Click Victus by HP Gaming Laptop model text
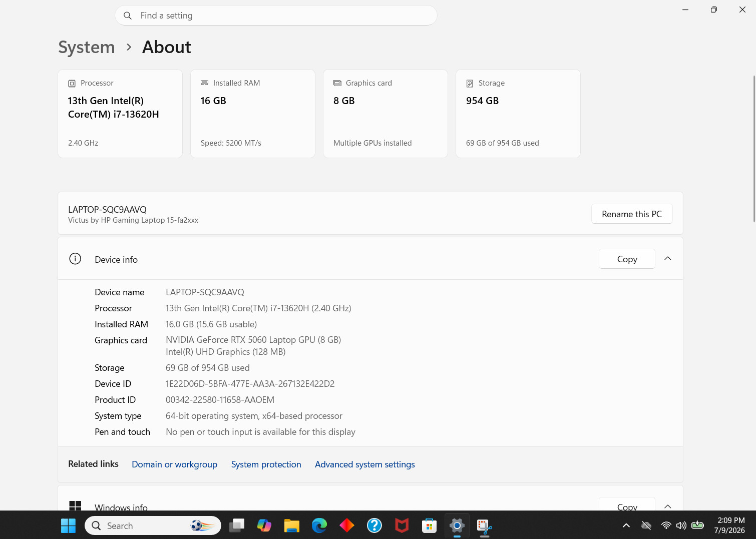 [133, 220]
